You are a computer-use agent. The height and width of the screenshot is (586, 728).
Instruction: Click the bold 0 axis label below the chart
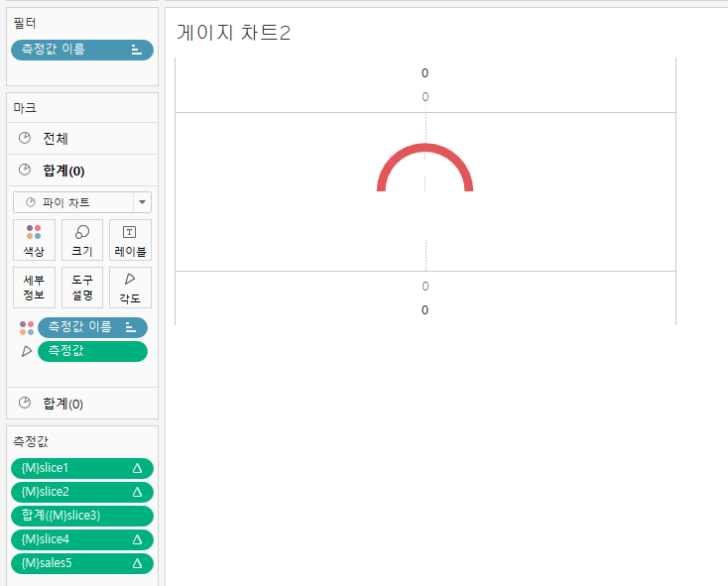click(425, 310)
